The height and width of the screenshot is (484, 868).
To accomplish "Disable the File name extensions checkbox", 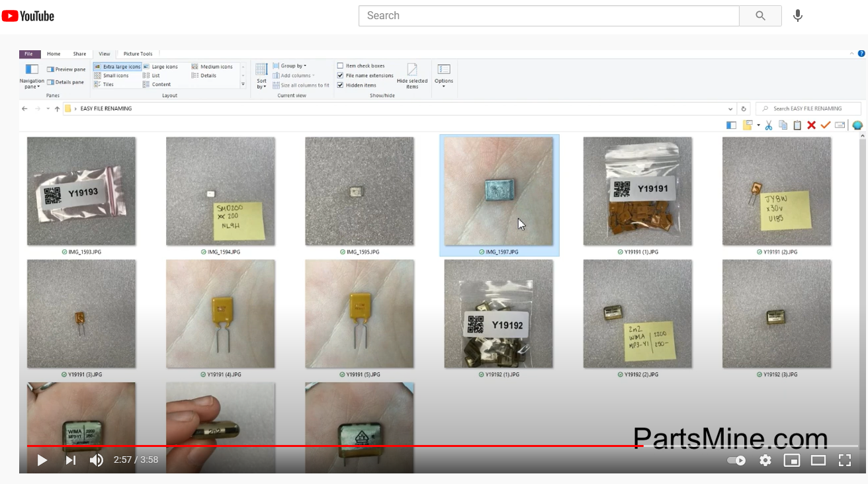I will pyautogui.click(x=340, y=75).
